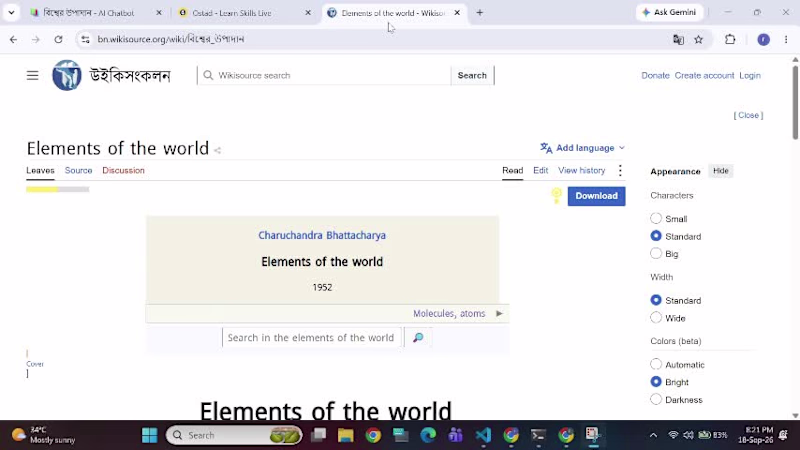The width and height of the screenshot is (800, 450).
Task: Open Microsoft Teams from taskbar
Action: click(455, 435)
